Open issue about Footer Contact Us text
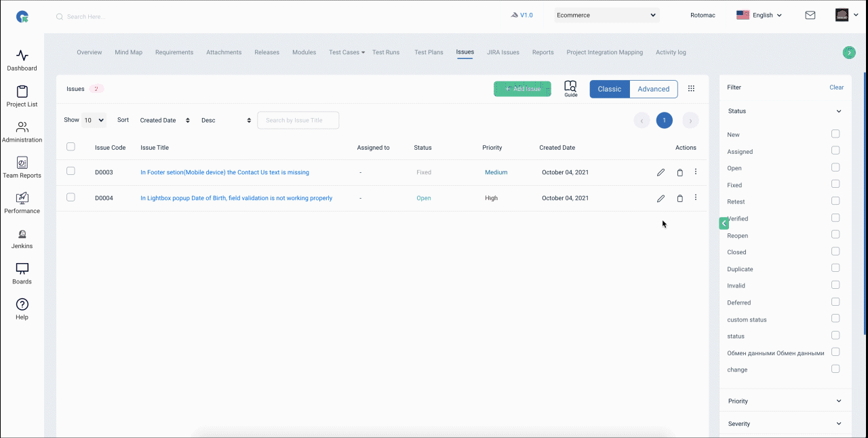Viewport: 868px width, 438px height. coord(224,172)
